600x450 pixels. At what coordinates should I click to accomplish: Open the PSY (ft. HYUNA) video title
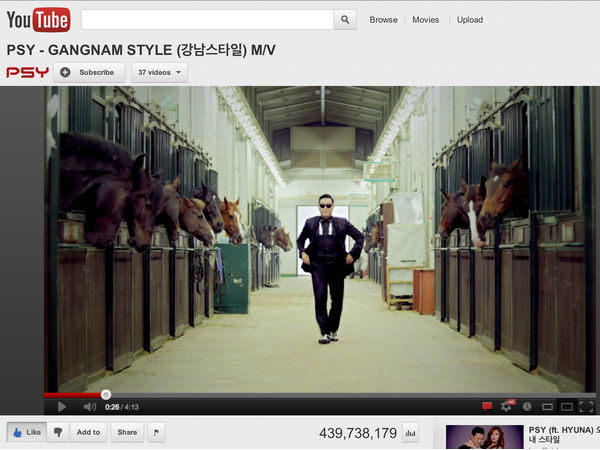coord(564,435)
